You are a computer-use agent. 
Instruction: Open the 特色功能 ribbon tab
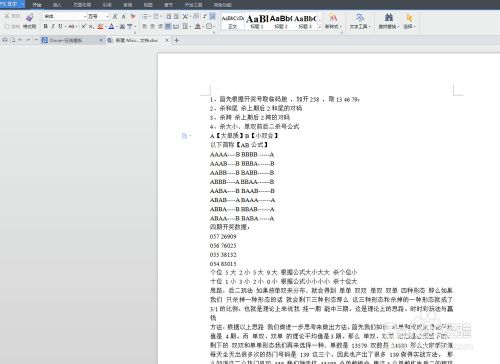[x=222, y=5]
